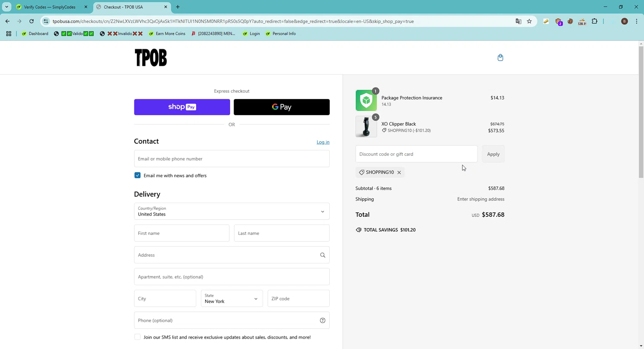The width and height of the screenshot is (644, 349).
Task: Bookmark this page with the star icon
Action: 529,21
